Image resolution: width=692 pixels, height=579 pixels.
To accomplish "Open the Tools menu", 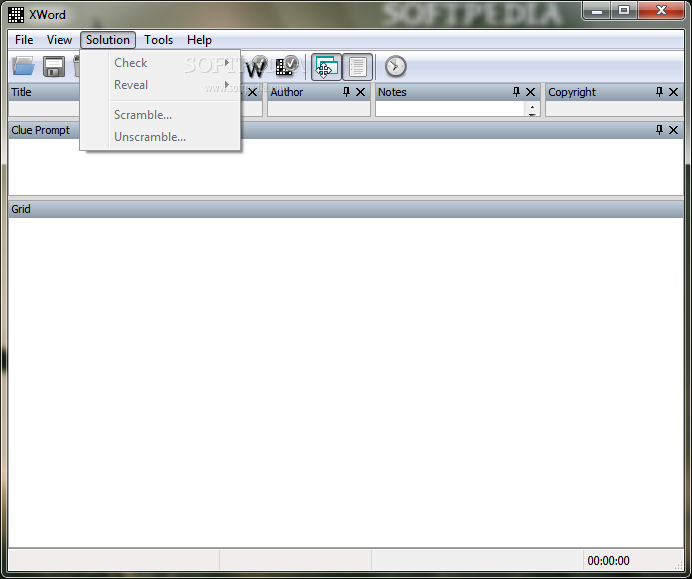I will [x=158, y=40].
